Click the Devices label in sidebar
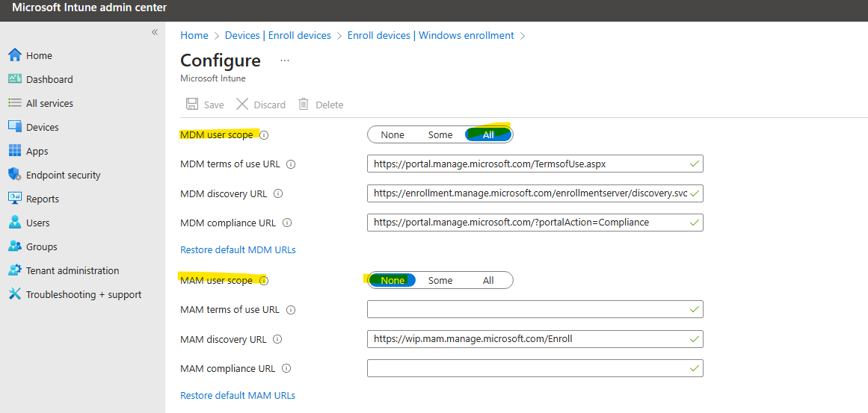Viewport: 868px width, 413px height. pyautogui.click(x=42, y=127)
